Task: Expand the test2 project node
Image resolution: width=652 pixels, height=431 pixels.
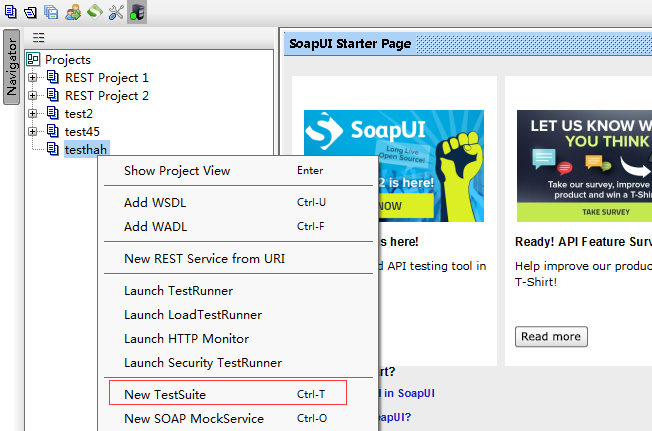Action: point(32,113)
